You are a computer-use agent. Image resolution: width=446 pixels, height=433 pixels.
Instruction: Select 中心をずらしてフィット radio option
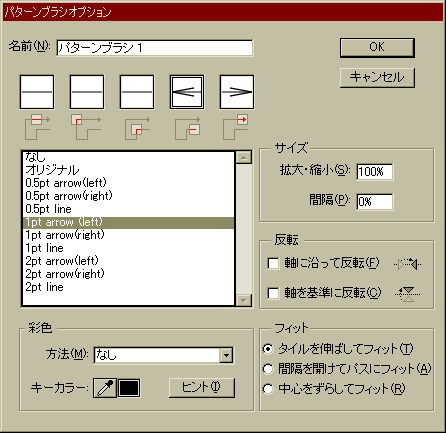(268, 389)
